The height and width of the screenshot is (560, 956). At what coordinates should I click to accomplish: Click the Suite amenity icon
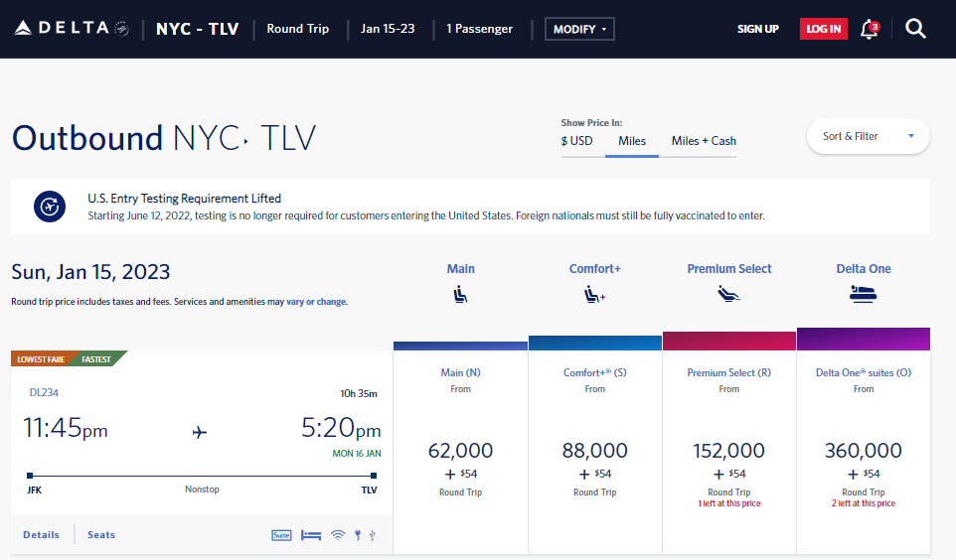coord(281,535)
